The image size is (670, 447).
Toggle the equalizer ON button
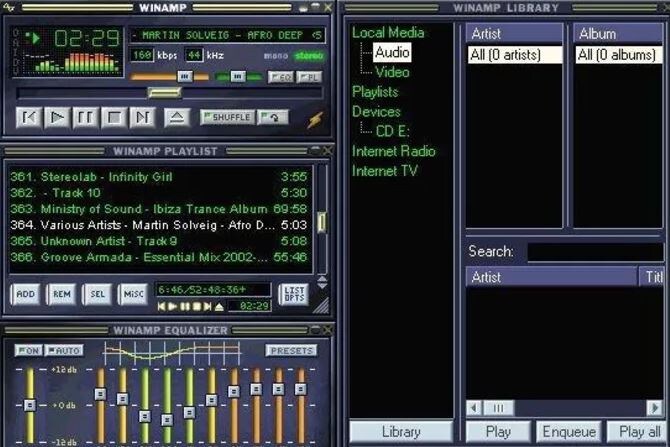pyautogui.click(x=28, y=350)
